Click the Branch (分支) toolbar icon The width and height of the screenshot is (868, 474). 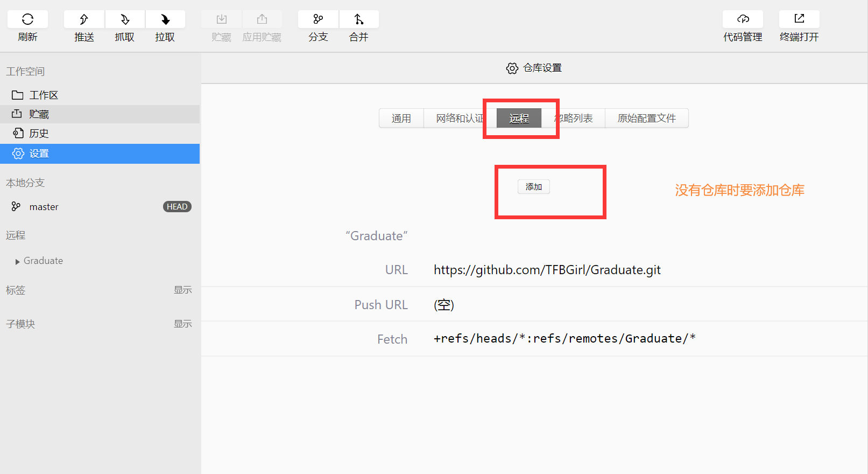coord(318,19)
